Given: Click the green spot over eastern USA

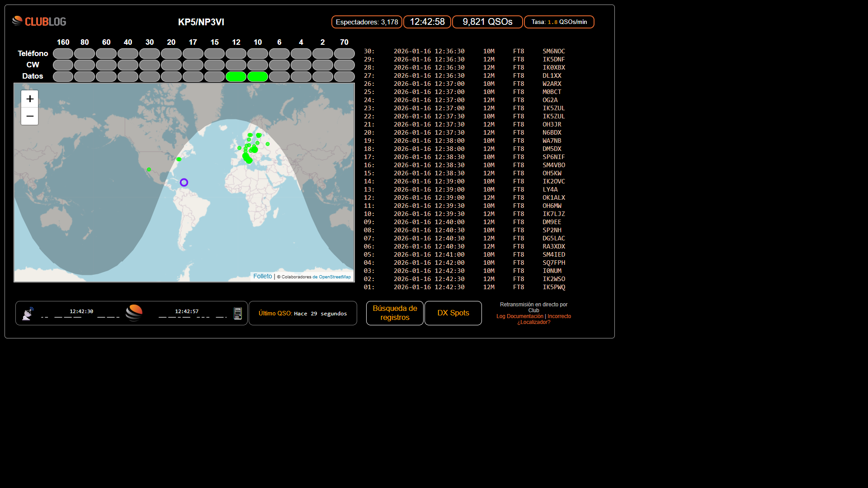Looking at the screenshot, I should (x=179, y=159).
